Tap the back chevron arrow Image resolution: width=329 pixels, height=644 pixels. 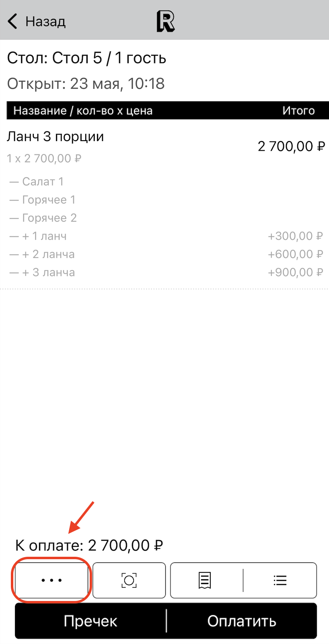click(13, 21)
